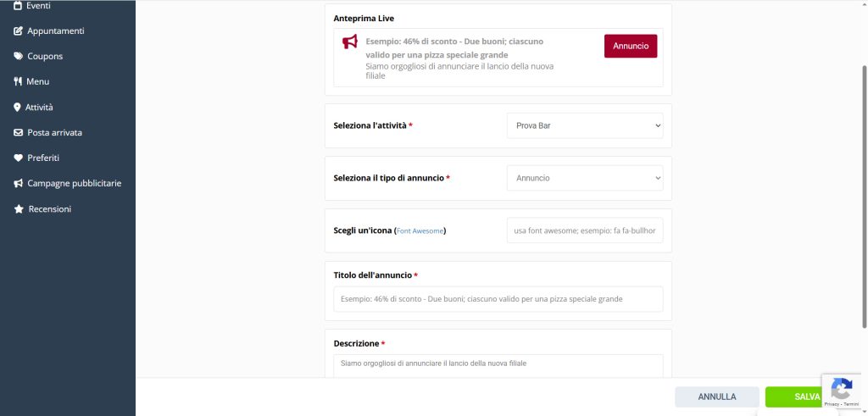Open the Font Awesome link
The height and width of the screenshot is (416, 868).
pyautogui.click(x=420, y=231)
